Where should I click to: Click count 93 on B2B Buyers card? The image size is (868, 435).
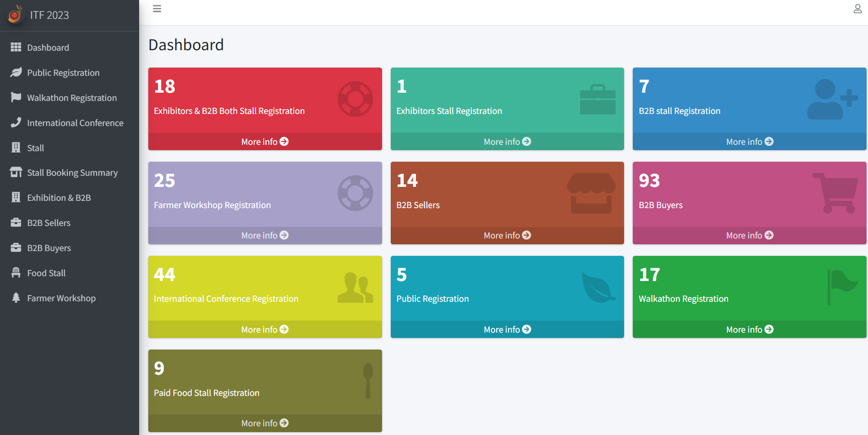(x=649, y=181)
